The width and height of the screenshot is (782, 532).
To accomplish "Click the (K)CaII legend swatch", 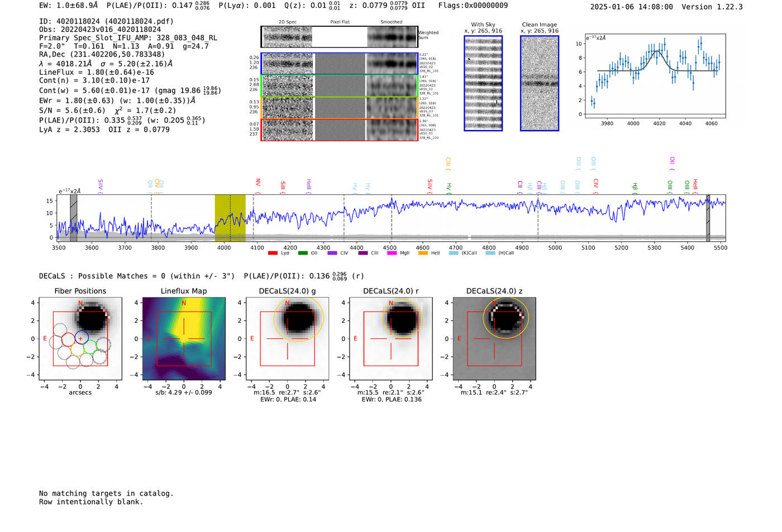I will [454, 253].
